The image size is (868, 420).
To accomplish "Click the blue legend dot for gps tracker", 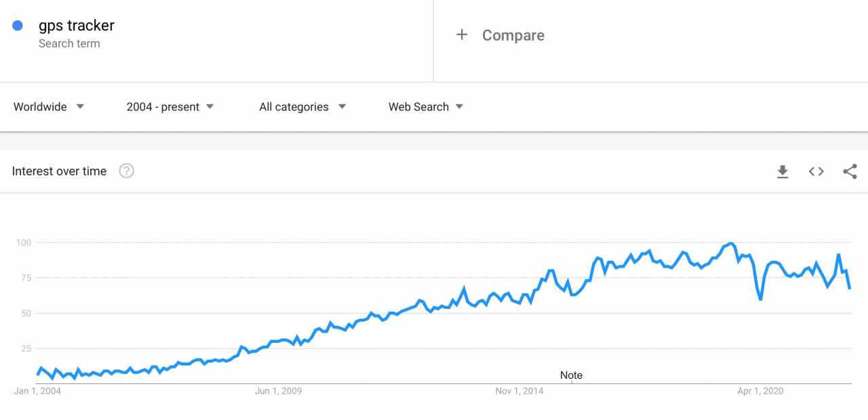I will coord(17,25).
